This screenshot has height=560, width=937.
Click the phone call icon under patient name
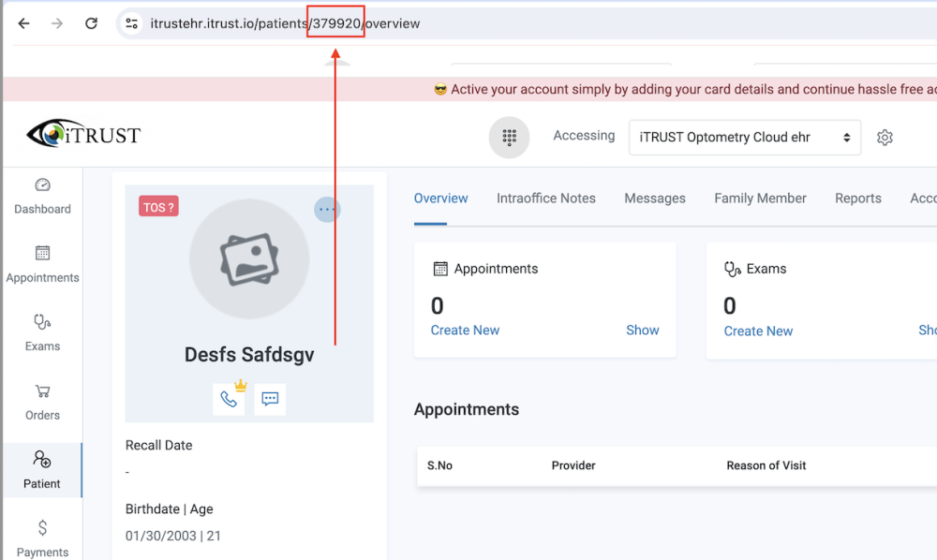click(229, 399)
